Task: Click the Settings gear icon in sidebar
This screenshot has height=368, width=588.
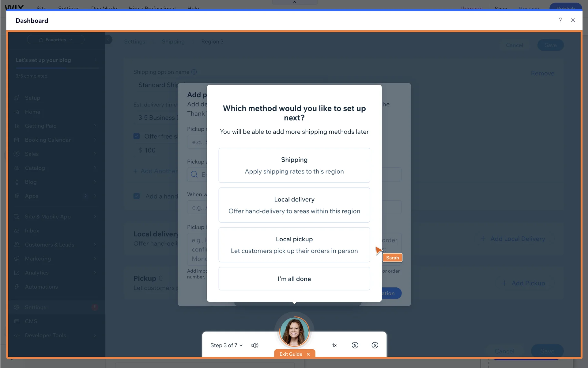Action: pos(17,307)
